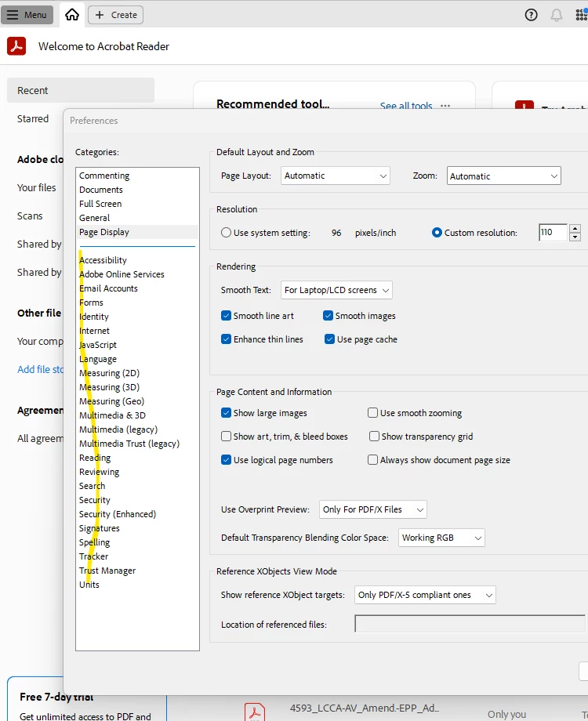Viewport: 588px width, 721px height.
Task: Open Smooth Text dropdown
Action: click(x=336, y=290)
